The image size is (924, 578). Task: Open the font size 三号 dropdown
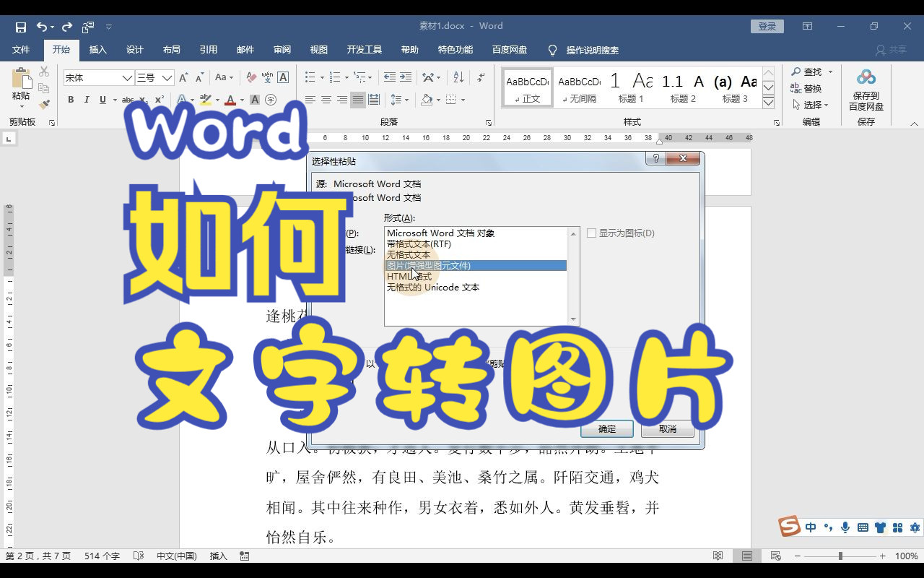tap(167, 77)
